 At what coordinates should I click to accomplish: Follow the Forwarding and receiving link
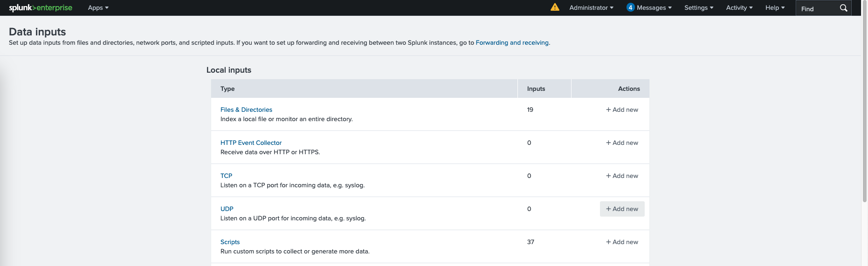512,43
